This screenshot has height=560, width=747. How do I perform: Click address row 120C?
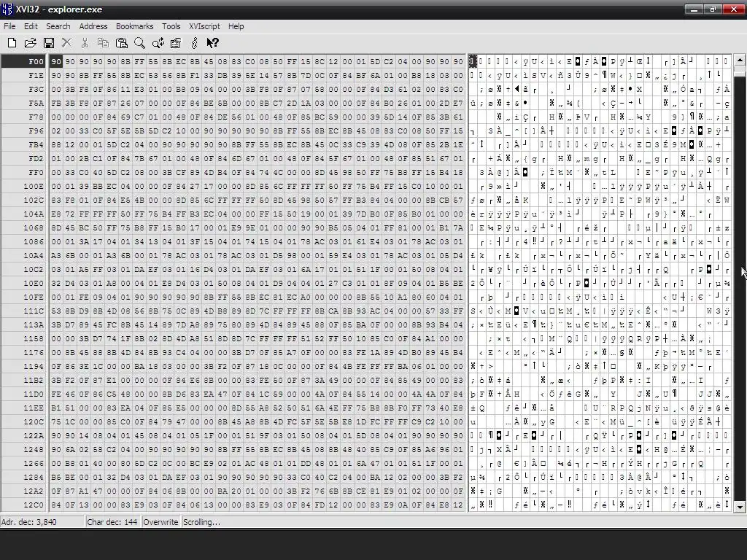pyautogui.click(x=24, y=421)
